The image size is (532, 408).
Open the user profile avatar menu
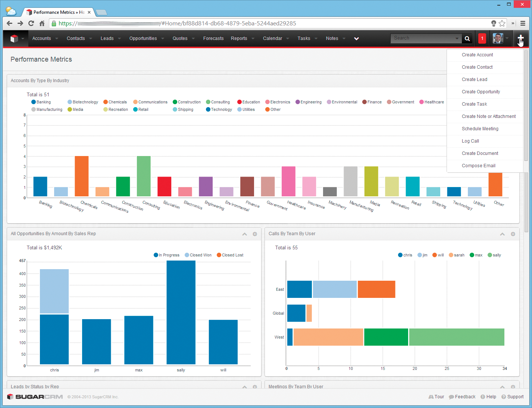tap(498, 38)
